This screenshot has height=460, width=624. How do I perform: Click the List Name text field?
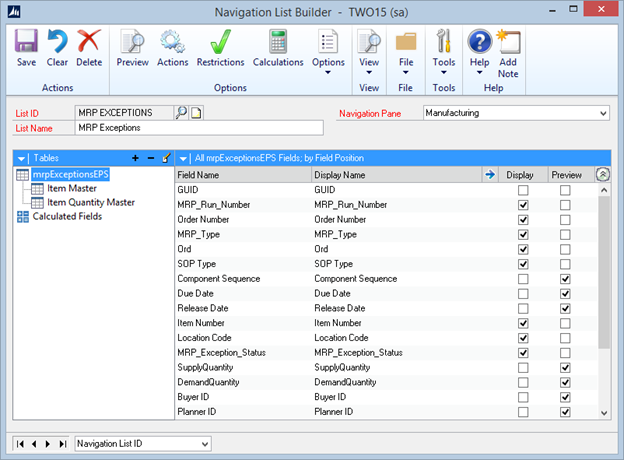(x=199, y=128)
